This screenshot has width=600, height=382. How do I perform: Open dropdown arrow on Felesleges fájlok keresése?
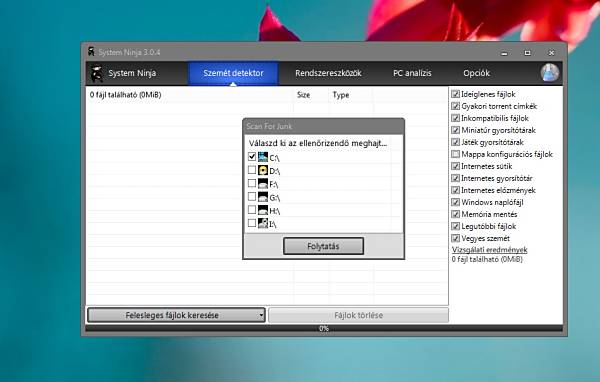(261, 315)
